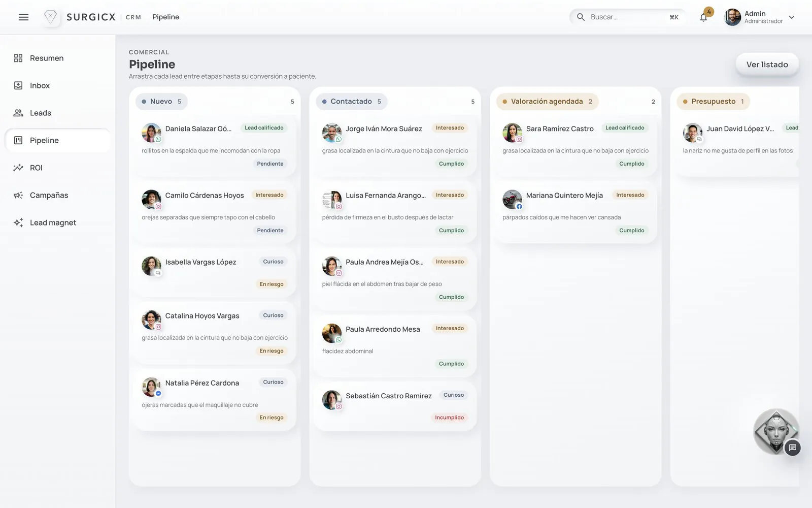Open Luisa Fernanda Arango lead card

tap(395, 212)
